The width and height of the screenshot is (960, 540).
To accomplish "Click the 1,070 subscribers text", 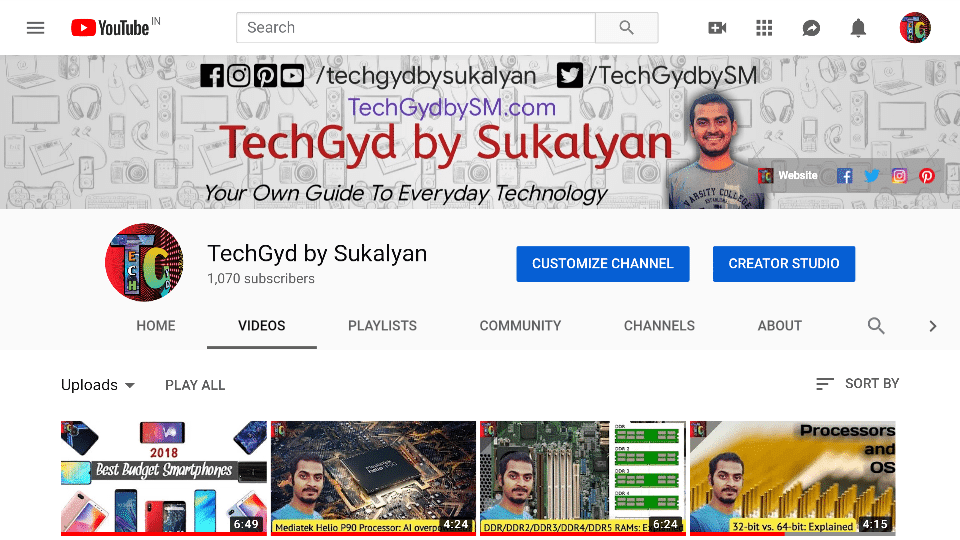I will [261, 279].
